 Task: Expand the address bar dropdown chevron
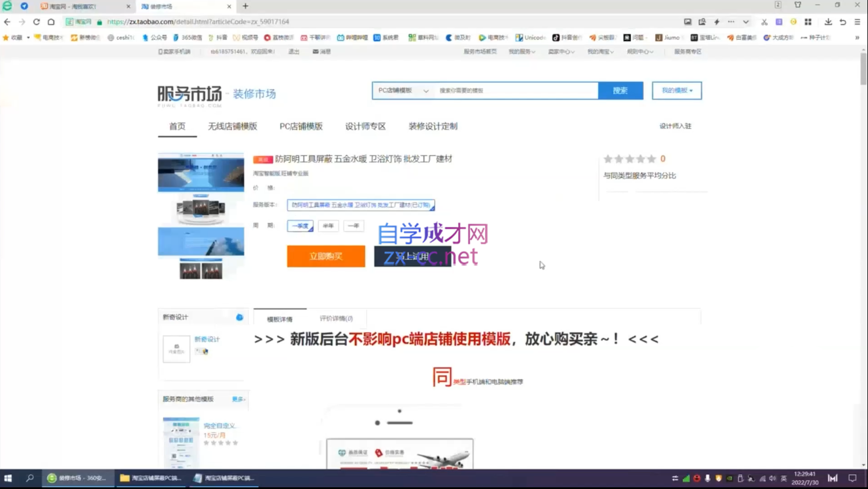(746, 22)
